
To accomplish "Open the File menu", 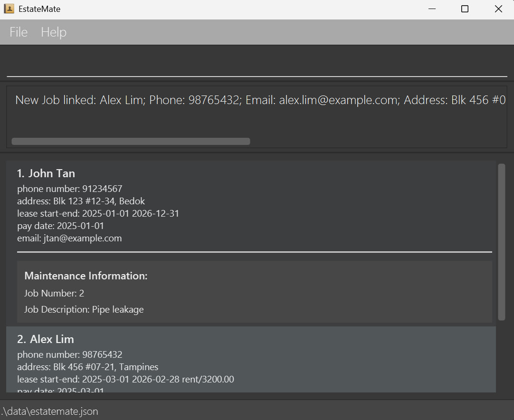I will click(19, 32).
